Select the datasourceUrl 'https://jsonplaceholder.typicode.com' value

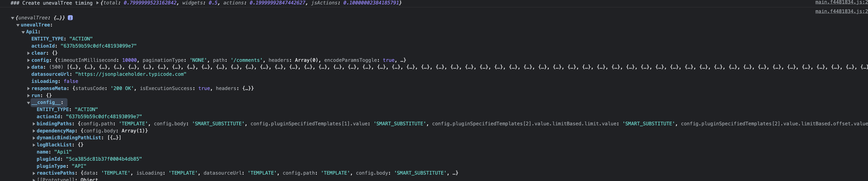(x=131, y=74)
